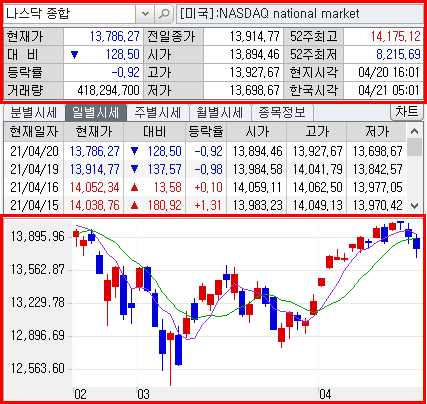Click the NASDAQ national market description field
The image size is (427, 404).
coord(299,14)
